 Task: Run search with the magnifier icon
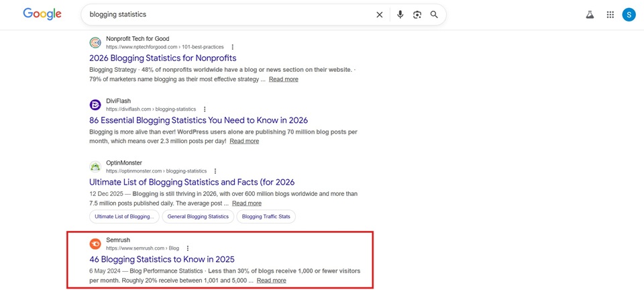pos(434,15)
